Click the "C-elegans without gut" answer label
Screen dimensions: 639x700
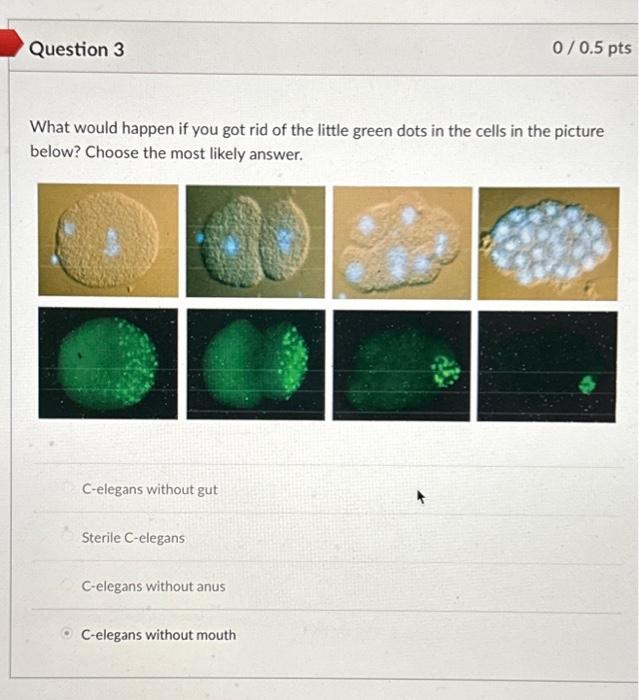150,489
